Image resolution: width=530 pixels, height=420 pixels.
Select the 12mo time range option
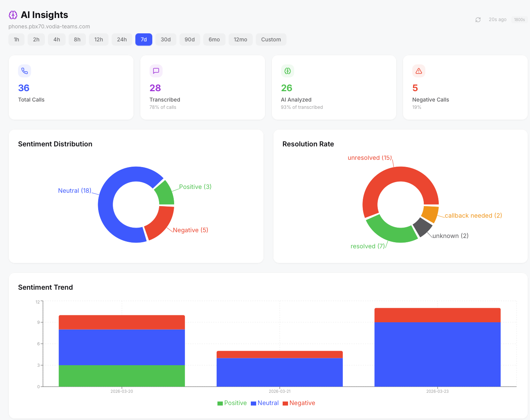point(240,39)
